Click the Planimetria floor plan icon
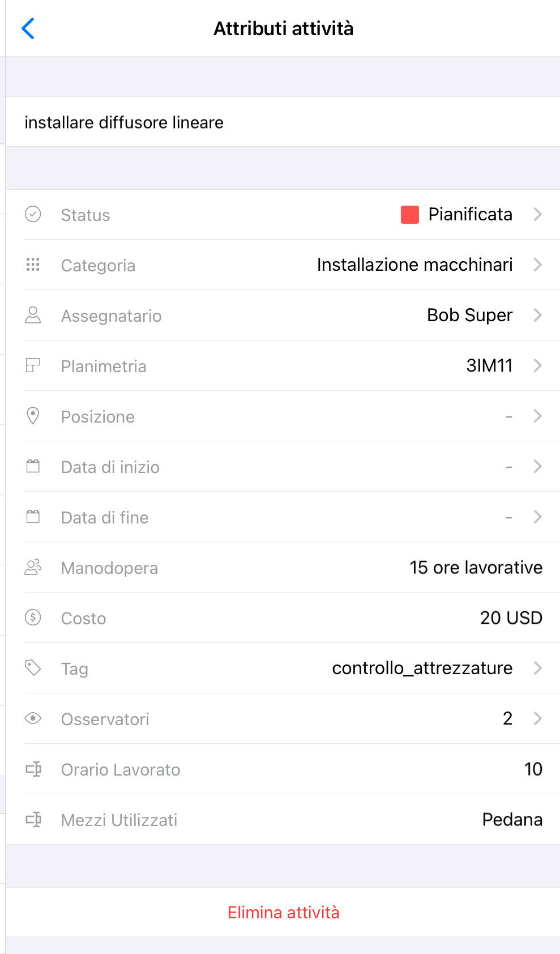The image size is (560, 954). click(x=33, y=365)
